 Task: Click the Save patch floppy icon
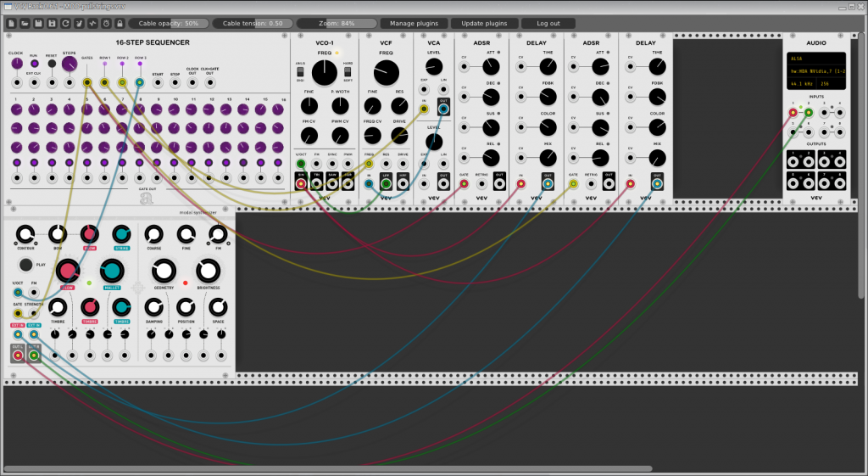point(38,23)
